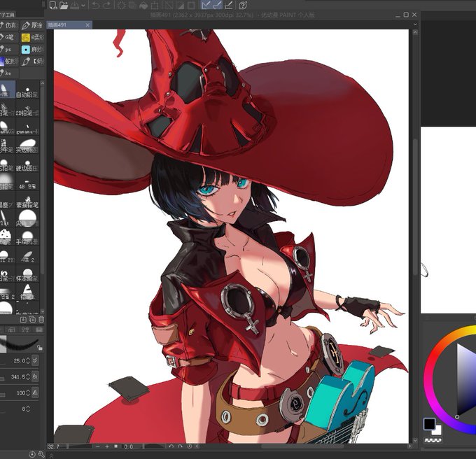Click the Deselect icon in command bar
Screen dimensions: 476x459
coord(168,5)
